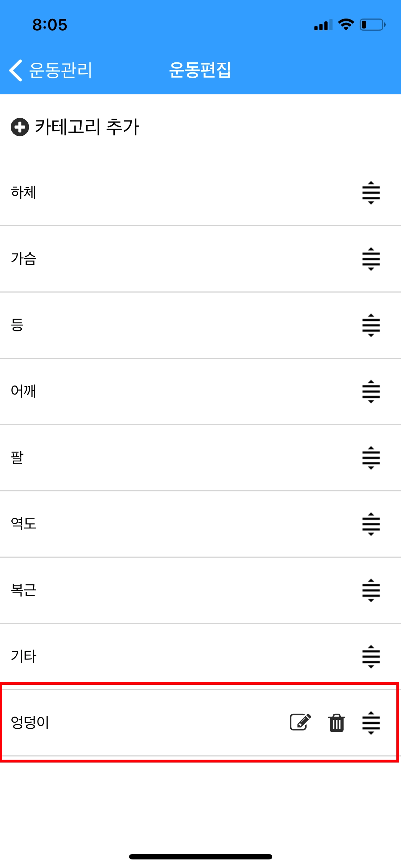Tap the reorder handle for 팔
Viewport: 401px width, 868px height.
tap(371, 458)
